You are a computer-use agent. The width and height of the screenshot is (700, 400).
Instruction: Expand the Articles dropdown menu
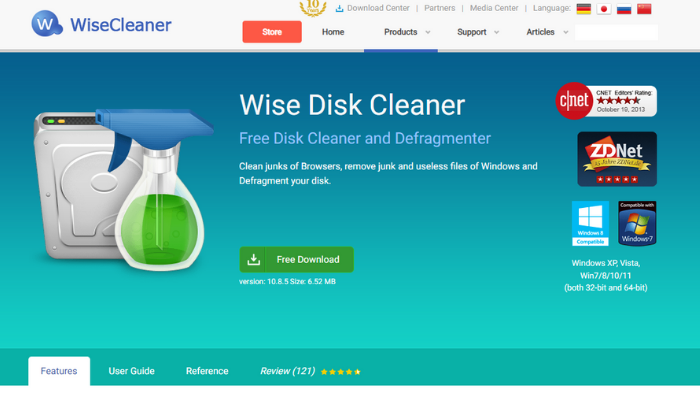(x=547, y=32)
